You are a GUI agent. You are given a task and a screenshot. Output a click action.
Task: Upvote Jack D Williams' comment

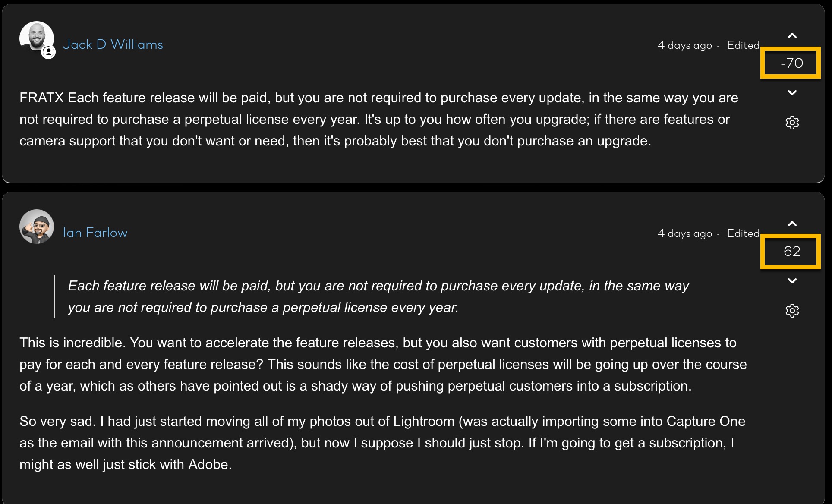point(792,36)
